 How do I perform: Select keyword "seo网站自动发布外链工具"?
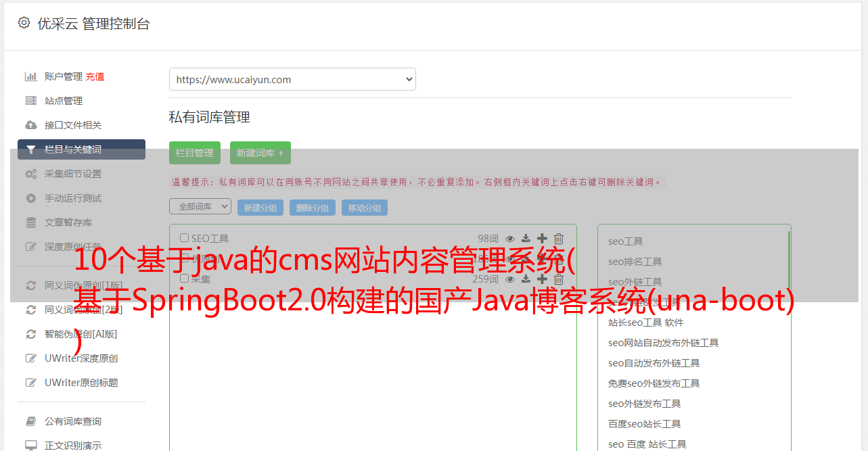coord(664,343)
